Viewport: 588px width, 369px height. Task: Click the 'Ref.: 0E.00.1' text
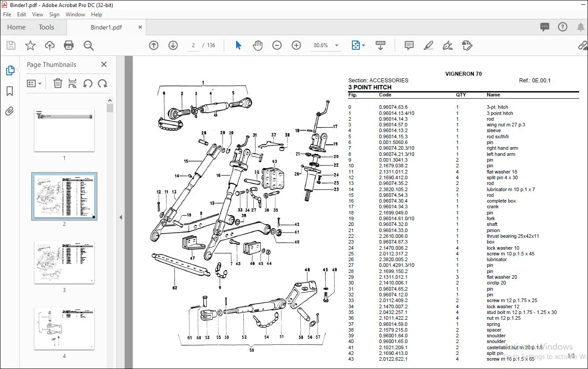tap(535, 80)
